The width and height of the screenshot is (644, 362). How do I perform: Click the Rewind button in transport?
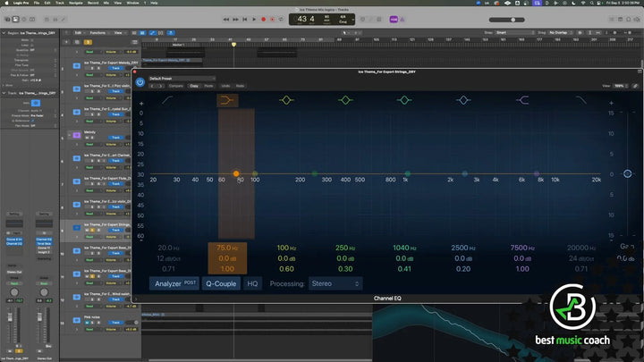click(x=226, y=20)
